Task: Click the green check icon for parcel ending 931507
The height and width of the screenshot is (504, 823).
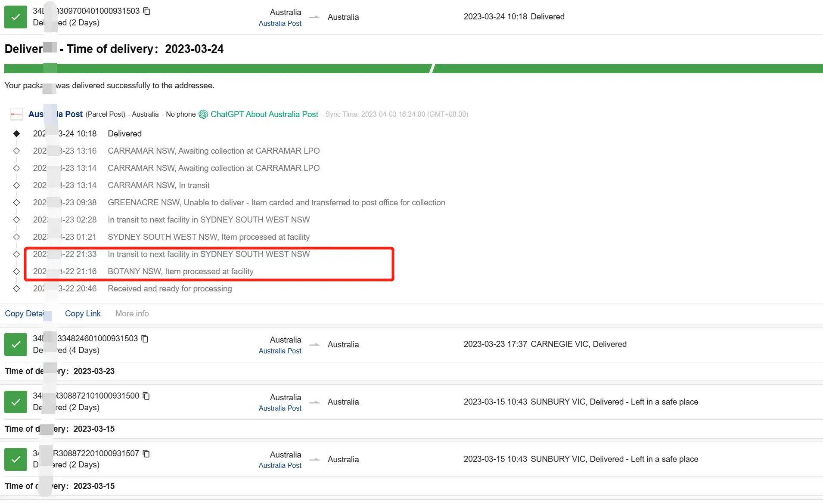Action: coord(16,459)
